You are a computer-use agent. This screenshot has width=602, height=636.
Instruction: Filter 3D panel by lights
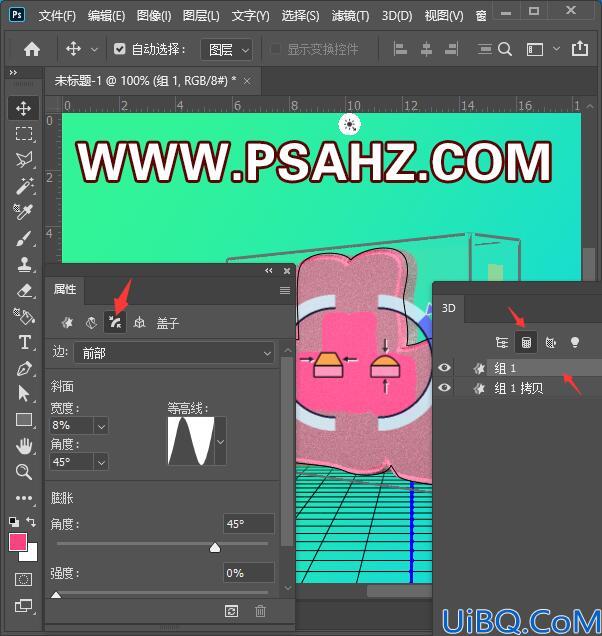click(x=574, y=343)
